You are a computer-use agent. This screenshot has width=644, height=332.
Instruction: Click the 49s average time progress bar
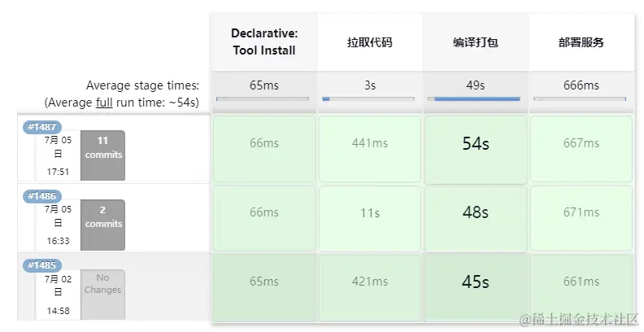[476, 98]
